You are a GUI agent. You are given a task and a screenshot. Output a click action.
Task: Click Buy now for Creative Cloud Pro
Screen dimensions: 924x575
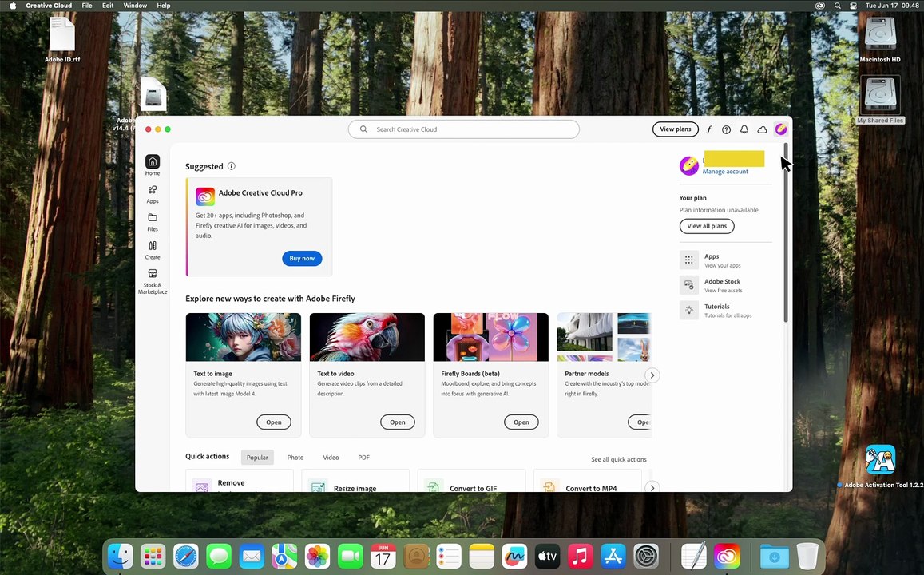[x=302, y=258]
